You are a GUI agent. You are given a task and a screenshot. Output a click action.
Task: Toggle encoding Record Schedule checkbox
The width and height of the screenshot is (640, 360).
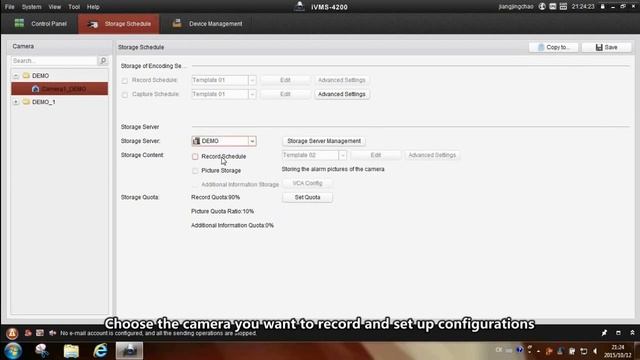tap(124, 80)
